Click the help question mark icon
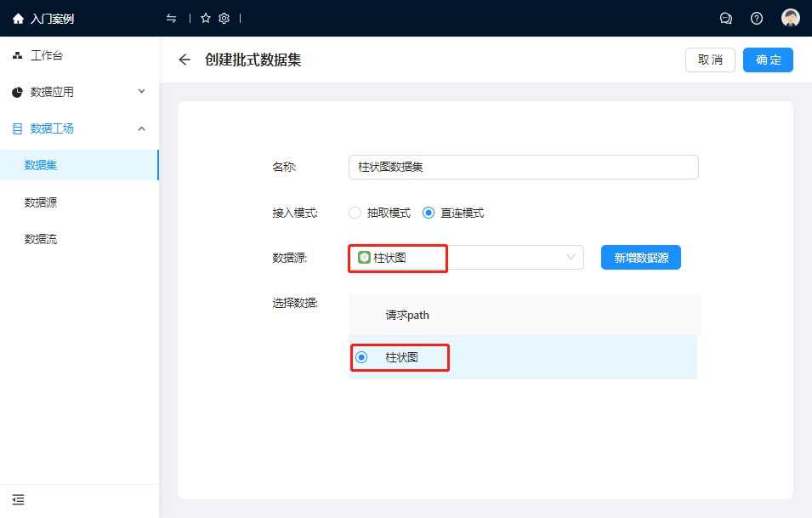Screen dimensions: 812x518 (x=757, y=19)
